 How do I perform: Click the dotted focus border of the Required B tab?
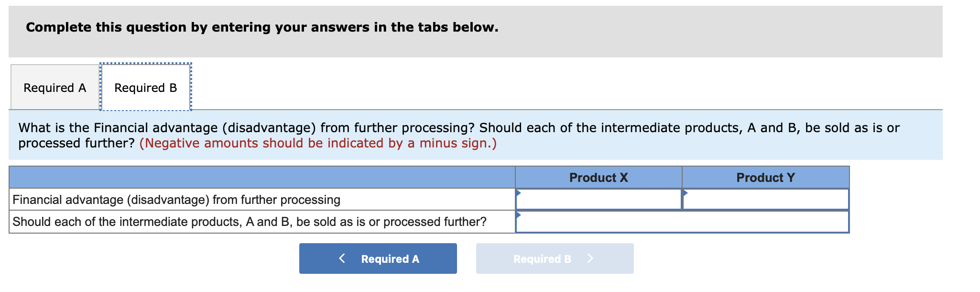(x=145, y=63)
